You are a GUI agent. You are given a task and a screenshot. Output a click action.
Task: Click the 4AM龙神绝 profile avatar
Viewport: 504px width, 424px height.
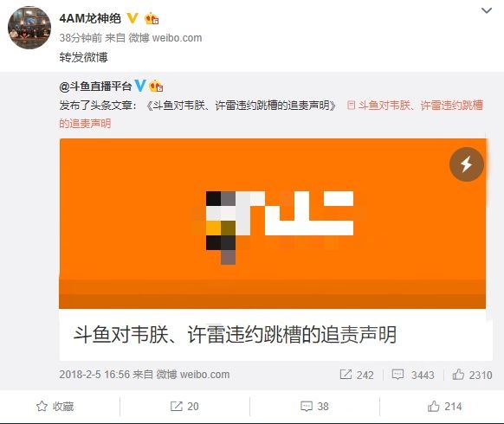29,28
